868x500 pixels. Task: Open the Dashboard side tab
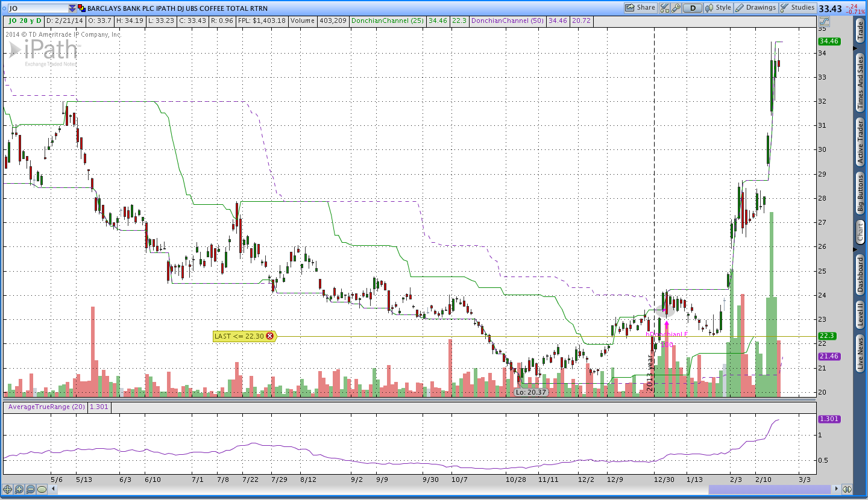(860, 275)
